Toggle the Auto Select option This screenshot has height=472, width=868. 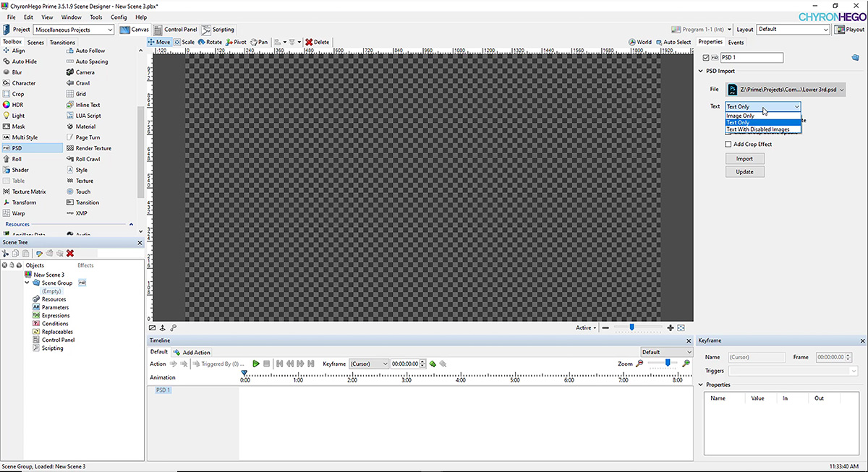[x=673, y=42]
